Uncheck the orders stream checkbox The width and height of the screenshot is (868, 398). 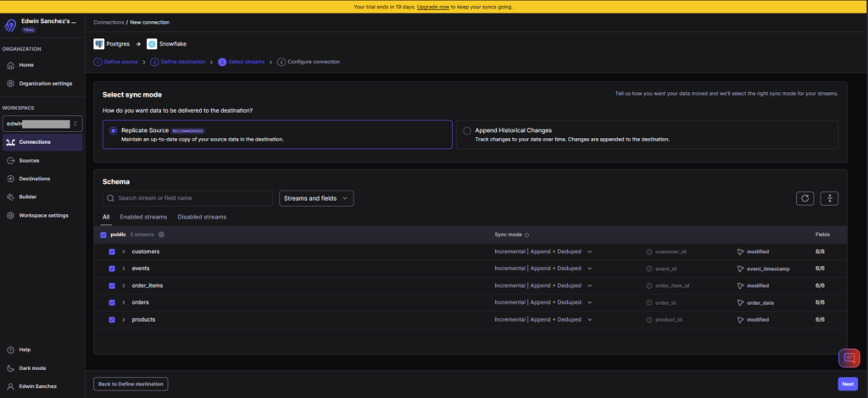[112, 303]
